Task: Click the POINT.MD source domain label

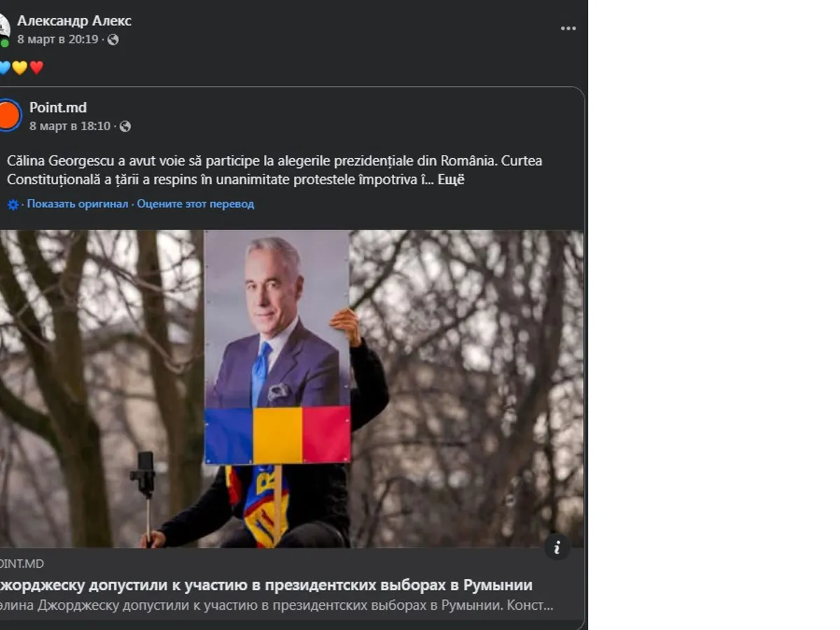Action: coord(22,564)
